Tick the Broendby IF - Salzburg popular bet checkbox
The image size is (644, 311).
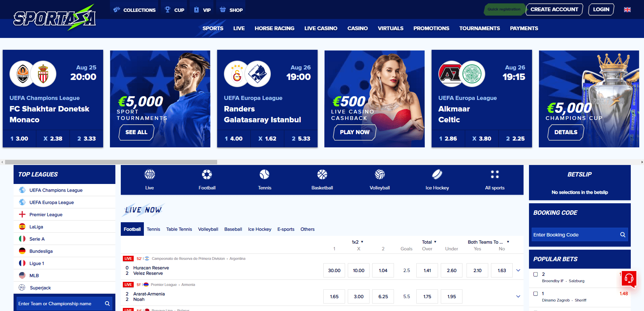coord(535,274)
